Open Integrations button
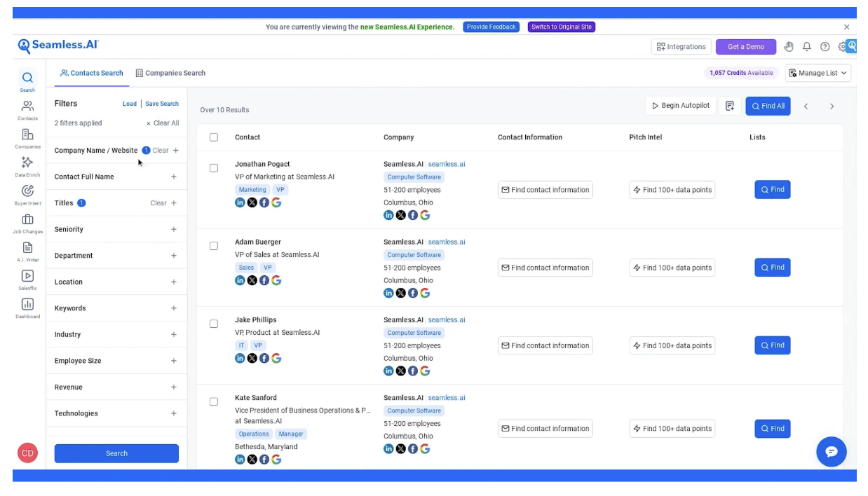The height and width of the screenshot is (496, 868). coord(681,47)
